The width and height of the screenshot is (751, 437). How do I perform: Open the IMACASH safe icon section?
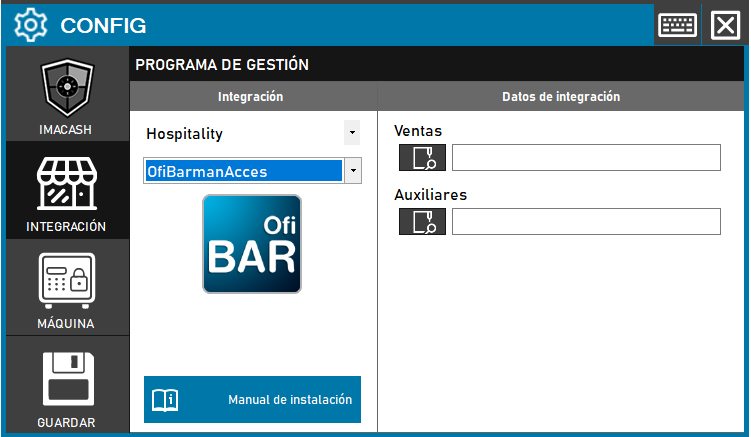click(66, 90)
